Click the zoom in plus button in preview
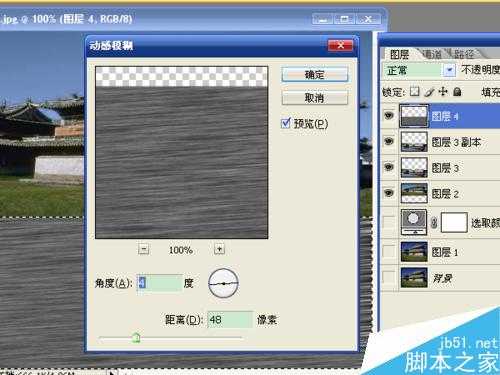 pos(219,249)
